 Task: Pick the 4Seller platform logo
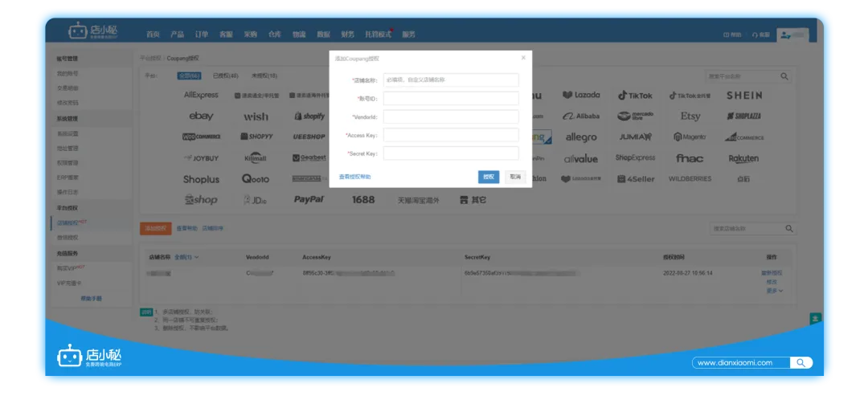coord(636,179)
